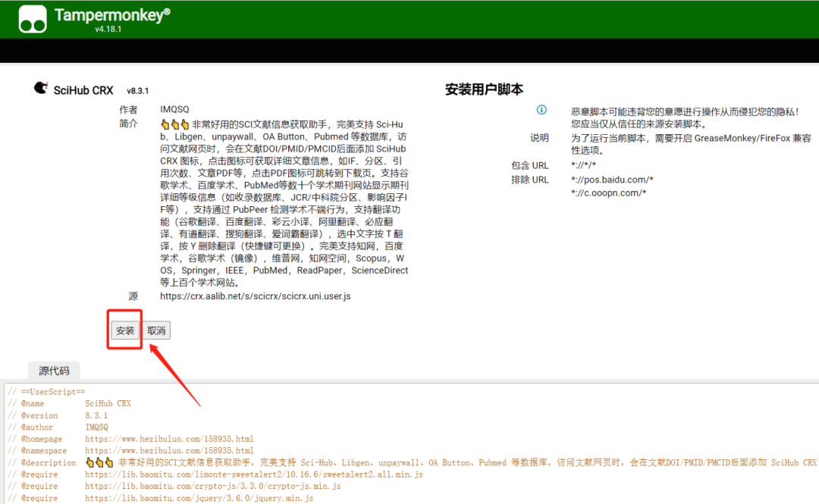Click the @author IMQSQ source line
This screenshot has height=504, width=819.
[58, 427]
